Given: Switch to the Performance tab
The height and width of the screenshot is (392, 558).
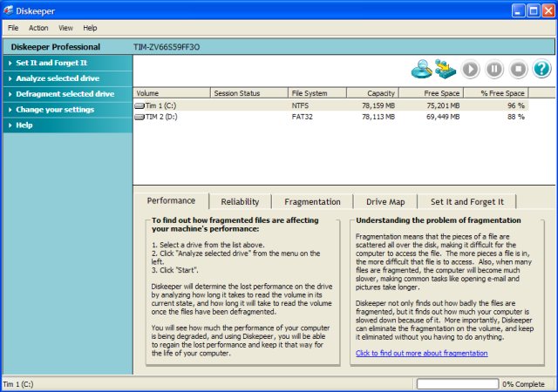Looking at the screenshot, I should point(171,200).
